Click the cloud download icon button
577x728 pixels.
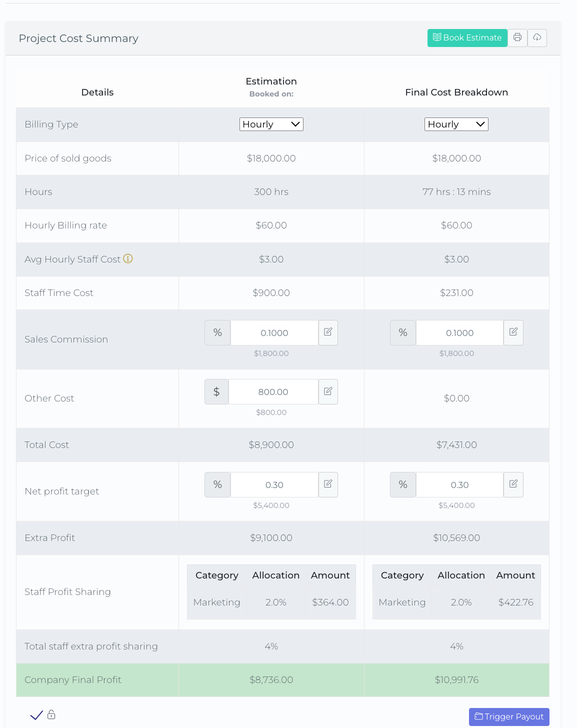pyautogui.click(x=537, y=37)
